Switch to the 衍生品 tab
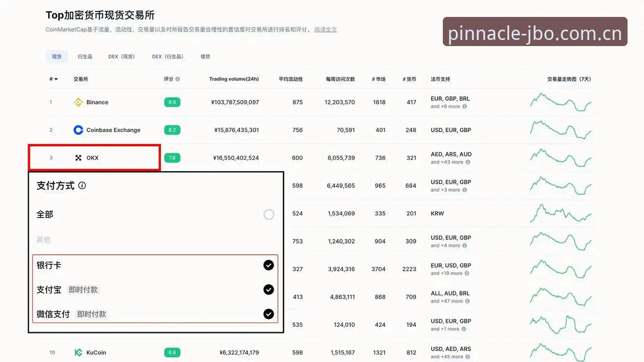 click(85, 56)
